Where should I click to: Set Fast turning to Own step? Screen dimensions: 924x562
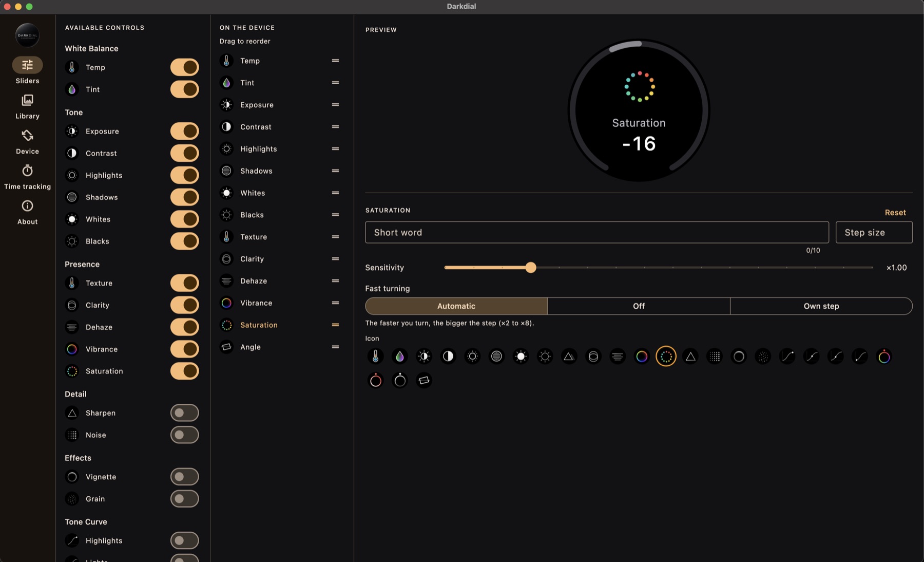[821, 306]
